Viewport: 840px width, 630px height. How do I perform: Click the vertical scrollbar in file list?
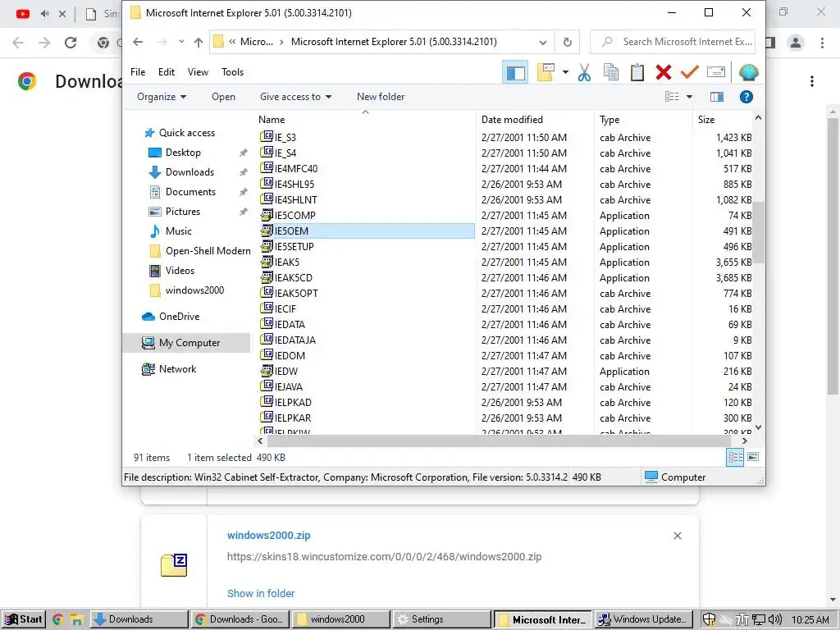758,232
